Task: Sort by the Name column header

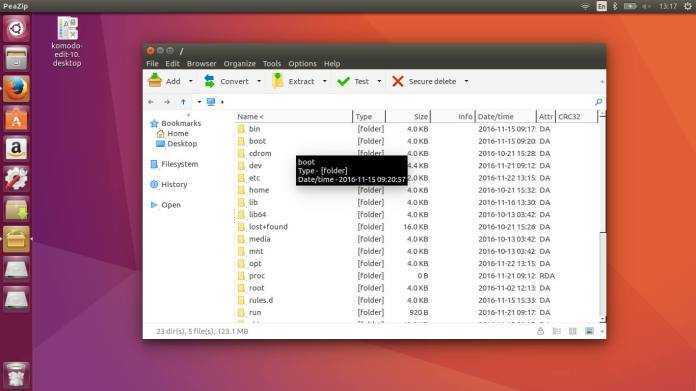Action: coord(294,117)
